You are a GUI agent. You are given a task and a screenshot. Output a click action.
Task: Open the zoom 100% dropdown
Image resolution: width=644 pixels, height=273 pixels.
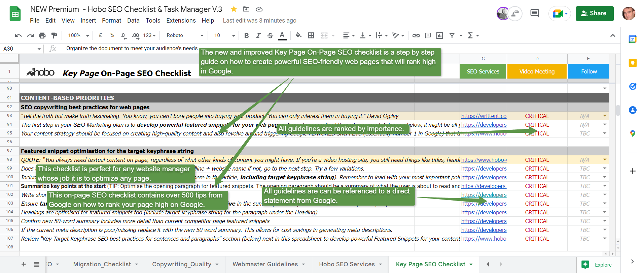click(x=78, y=35)
